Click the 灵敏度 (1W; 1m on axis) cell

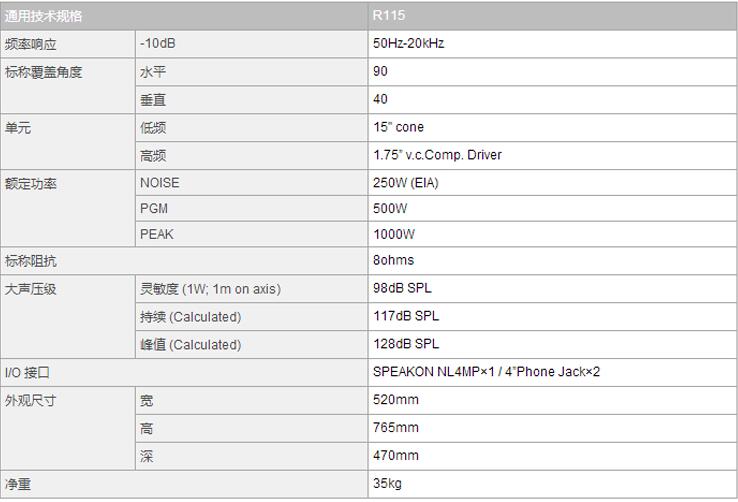click(210, 289)
